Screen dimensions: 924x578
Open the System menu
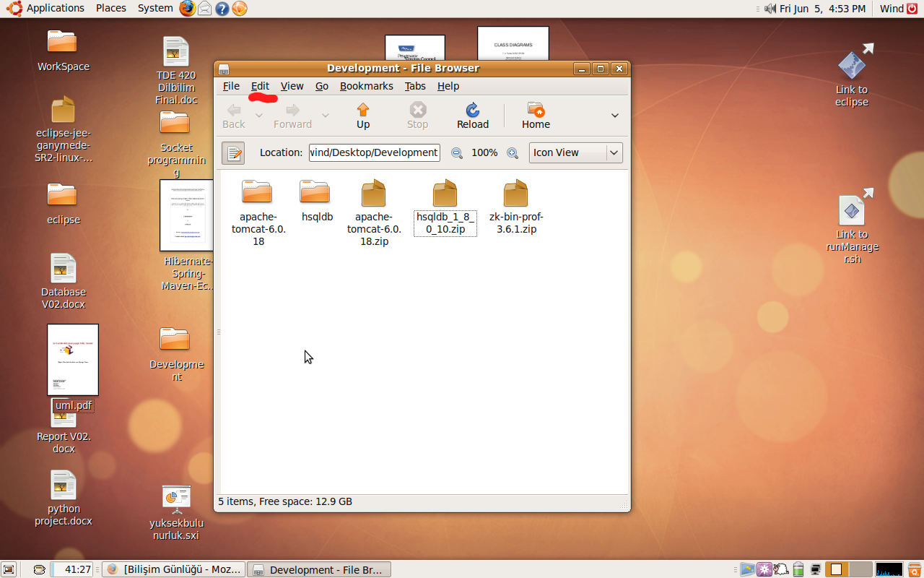[x=155, y=8]
